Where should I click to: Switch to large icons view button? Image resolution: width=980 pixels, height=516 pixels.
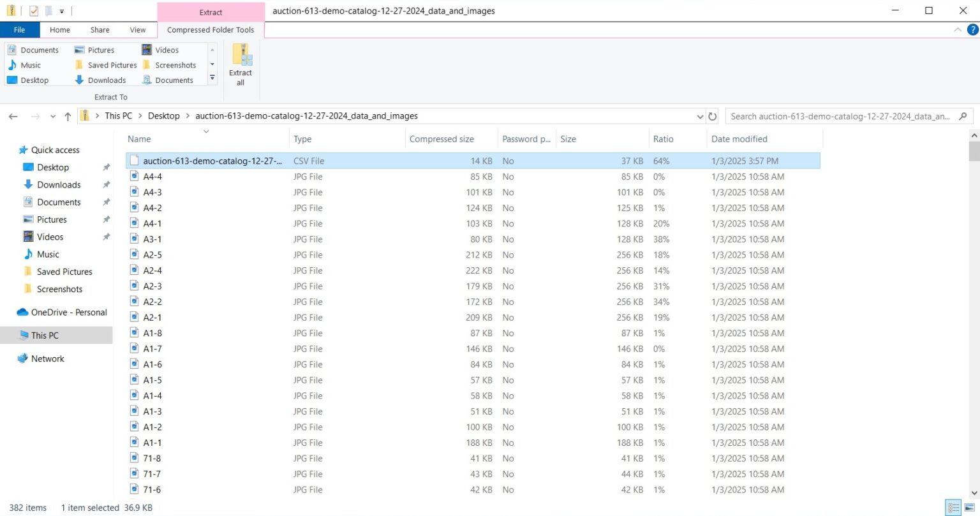970,508
